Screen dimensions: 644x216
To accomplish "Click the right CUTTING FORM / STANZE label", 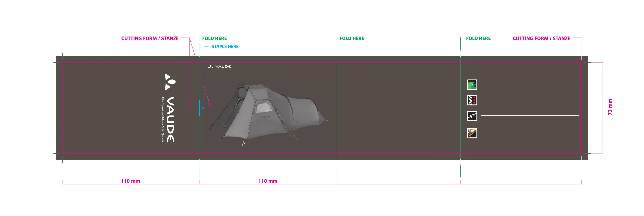I will click(541, 39).
